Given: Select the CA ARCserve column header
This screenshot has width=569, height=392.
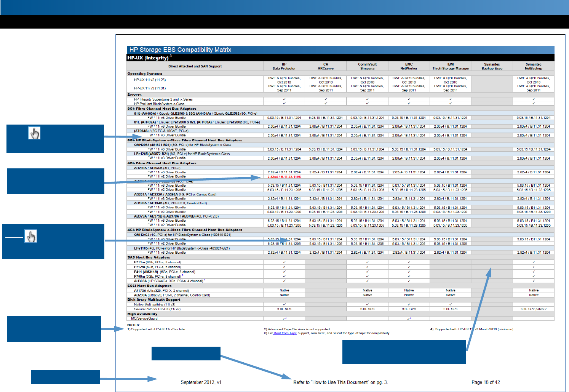Looking at the screenshot, I should click(x=326, y=66).
